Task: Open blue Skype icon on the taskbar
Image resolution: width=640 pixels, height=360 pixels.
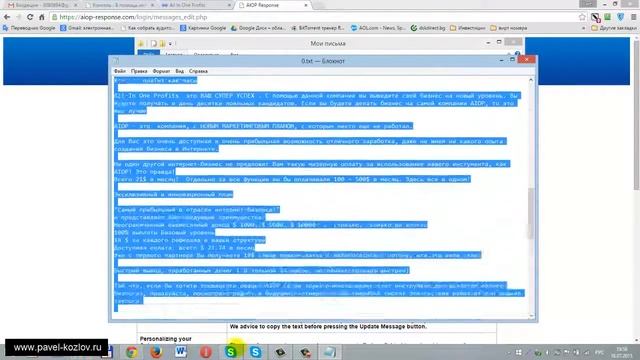Action: [256, 352]
